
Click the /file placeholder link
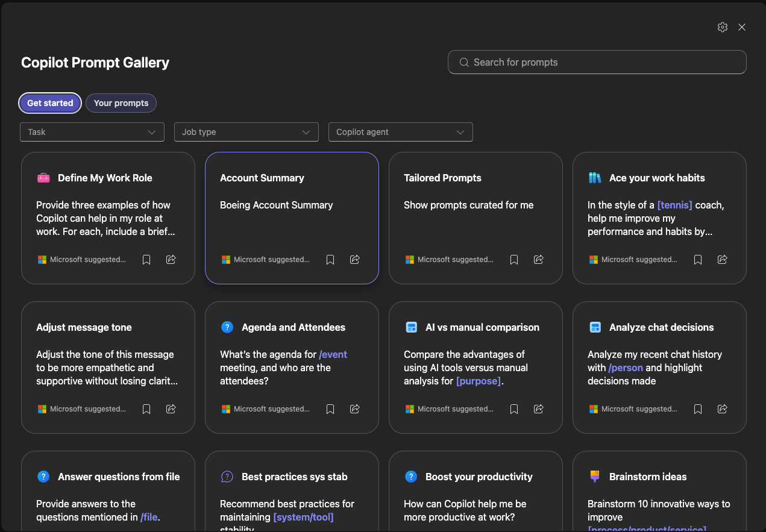click(149, 517)
